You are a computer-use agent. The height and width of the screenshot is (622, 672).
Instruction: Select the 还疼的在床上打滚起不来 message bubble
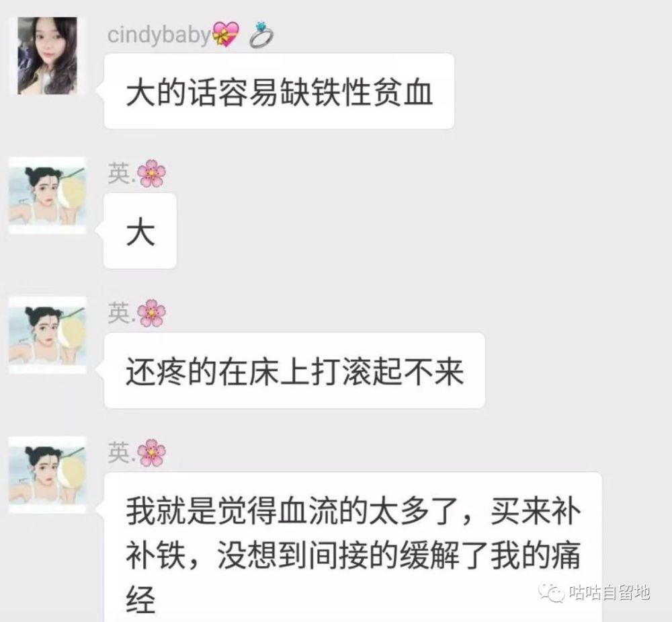(295, 371)
